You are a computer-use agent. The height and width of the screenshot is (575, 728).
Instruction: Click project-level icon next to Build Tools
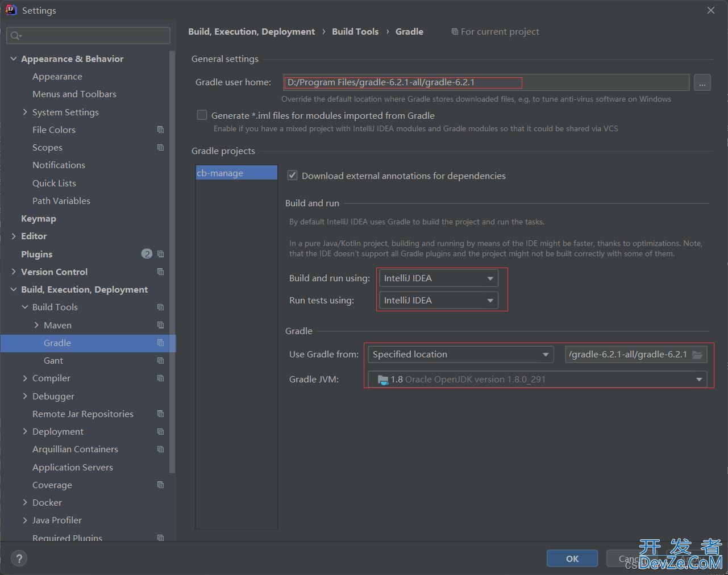click(160, 307)
